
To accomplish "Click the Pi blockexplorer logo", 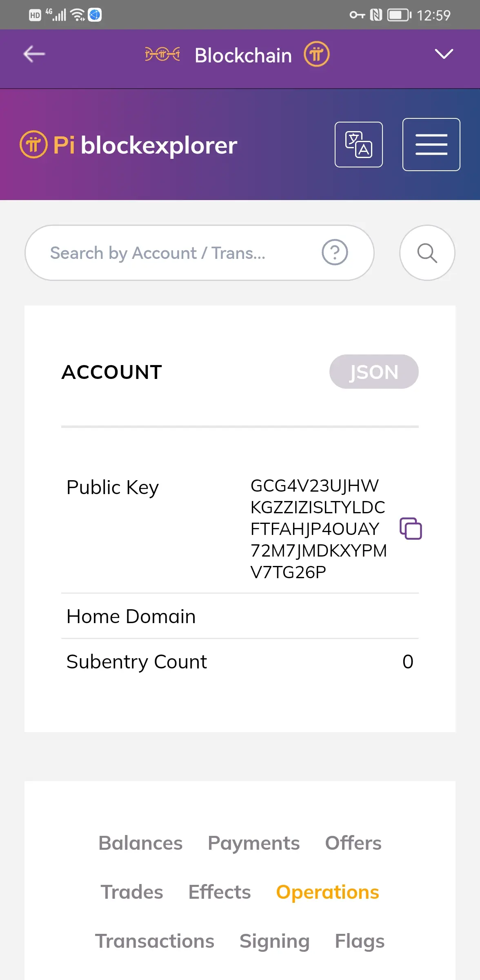I will (x=129, y=145).
